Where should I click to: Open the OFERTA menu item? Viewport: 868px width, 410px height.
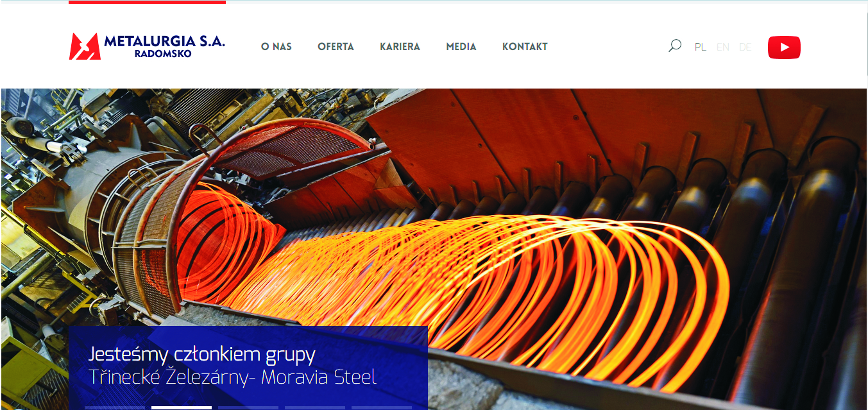[336, 47]
